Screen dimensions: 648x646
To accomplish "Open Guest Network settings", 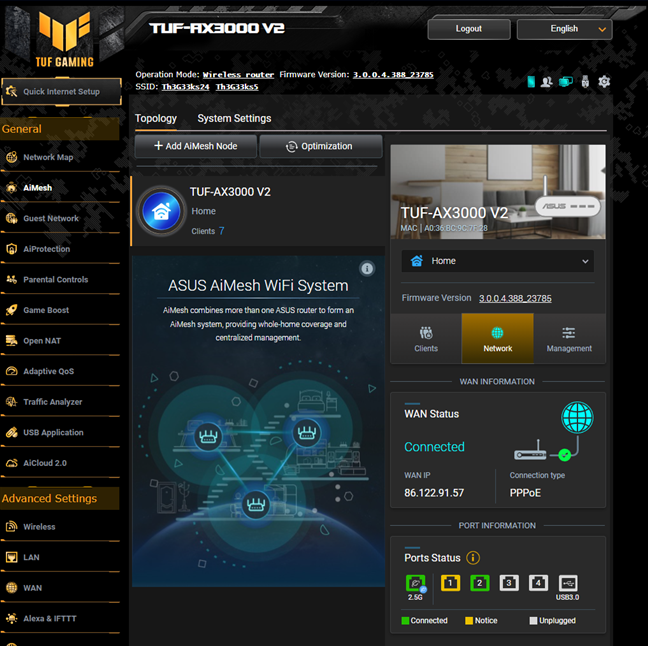I will coord(51,218).
